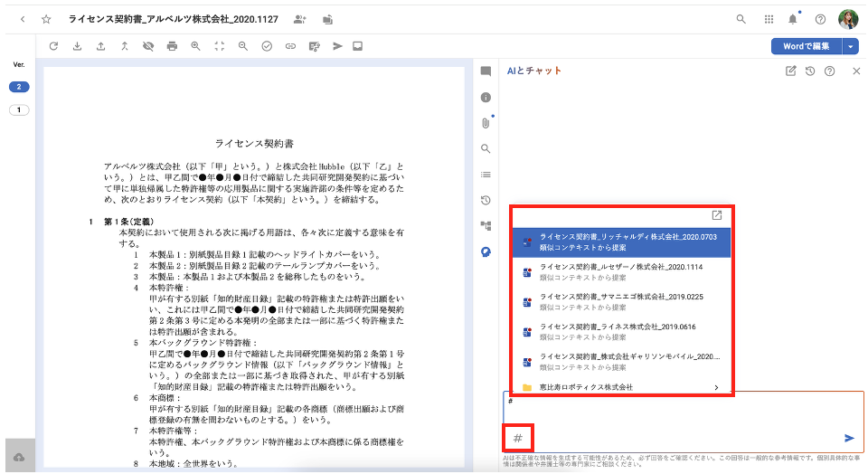Select ライセンス契約書_ルセザーノ株式会社_2020.1114
The image size is (868, 474).
tap(621, 272)
